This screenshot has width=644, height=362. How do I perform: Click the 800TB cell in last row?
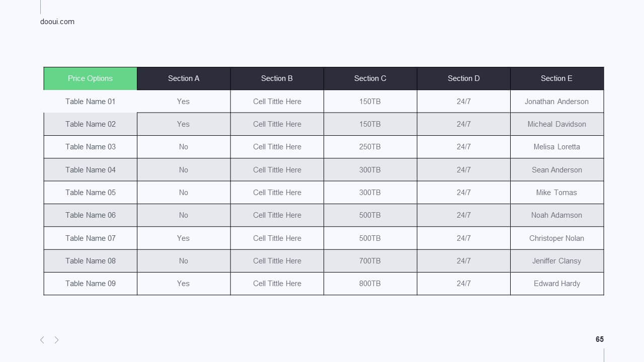click(370, 284)
